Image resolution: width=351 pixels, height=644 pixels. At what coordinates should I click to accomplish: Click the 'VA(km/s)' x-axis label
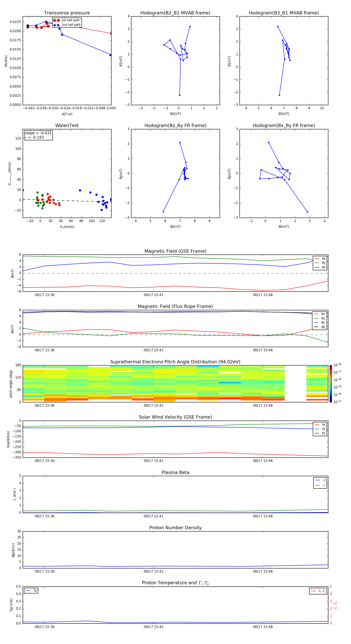tap(67, 227)
